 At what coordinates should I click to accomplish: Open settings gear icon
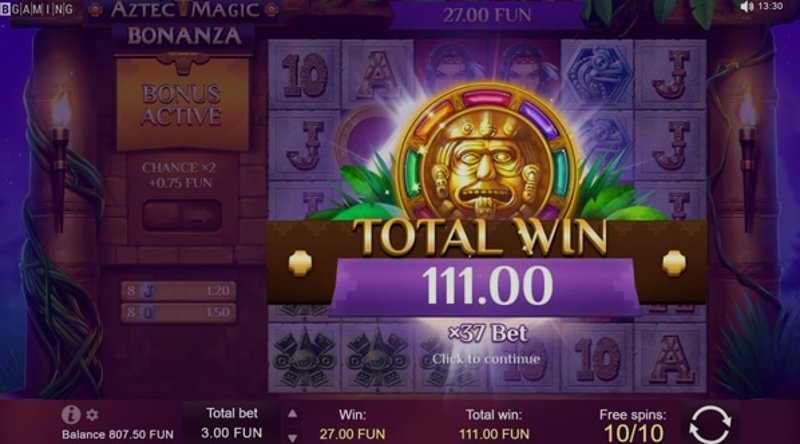tap(92, 415)
